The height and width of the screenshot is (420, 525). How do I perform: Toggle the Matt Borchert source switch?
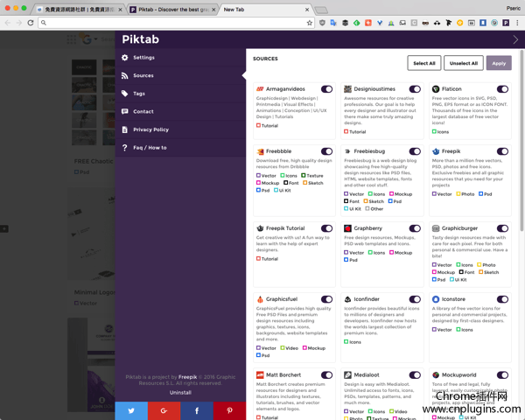point(326,375)
